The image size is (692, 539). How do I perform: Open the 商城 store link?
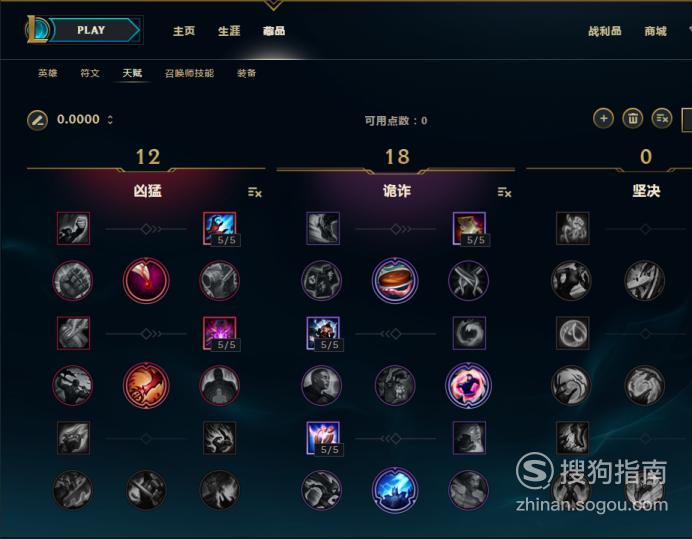[x=655, y=31]
